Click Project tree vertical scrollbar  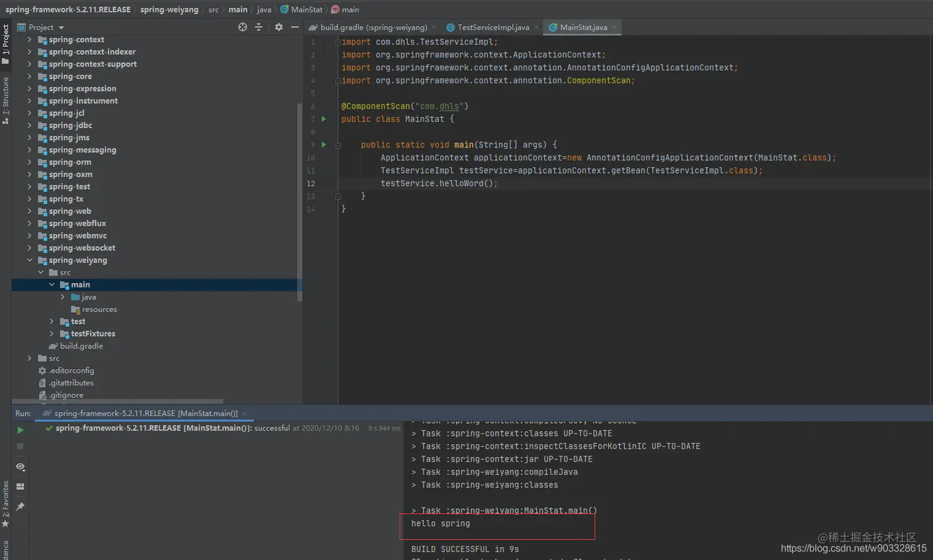click(x=300, y=203)
